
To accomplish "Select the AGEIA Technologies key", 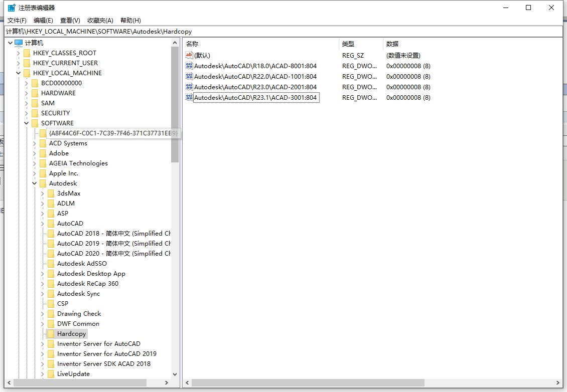I will pos(78,163).
